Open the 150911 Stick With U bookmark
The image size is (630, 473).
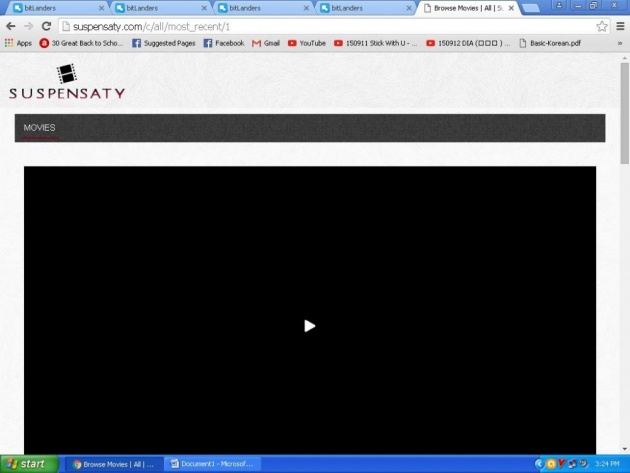(376, 43)
